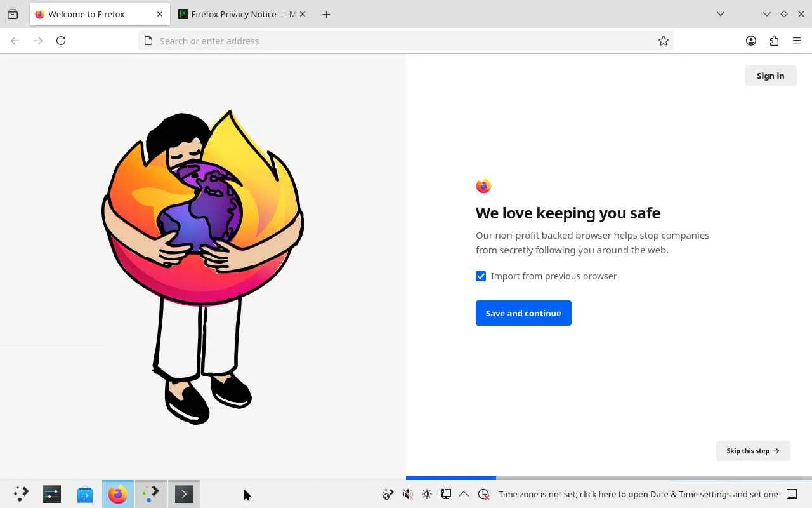This screenshot has height=508, width=812.
Task: Open the globe icon in the system tray
Action: pyautogui.click(x=388, y=494)
